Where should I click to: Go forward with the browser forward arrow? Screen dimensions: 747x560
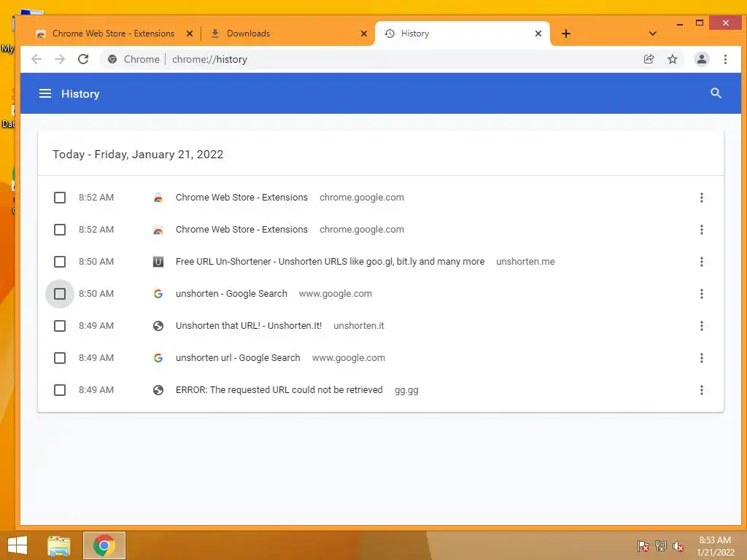pos(60,59)
